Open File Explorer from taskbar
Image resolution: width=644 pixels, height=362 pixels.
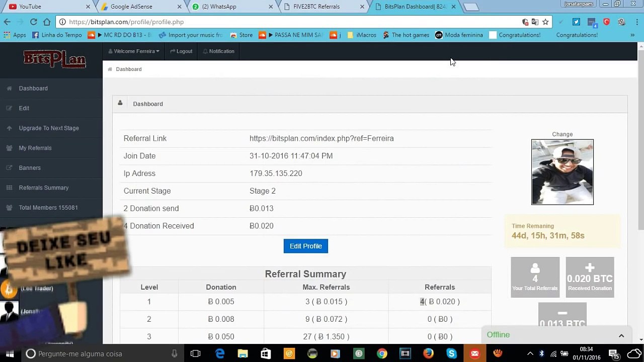pyautogui.click(x=243, y=353)
